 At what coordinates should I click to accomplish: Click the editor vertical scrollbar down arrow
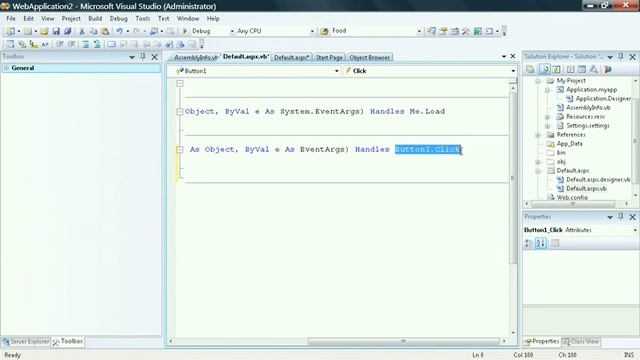point(513,333)
